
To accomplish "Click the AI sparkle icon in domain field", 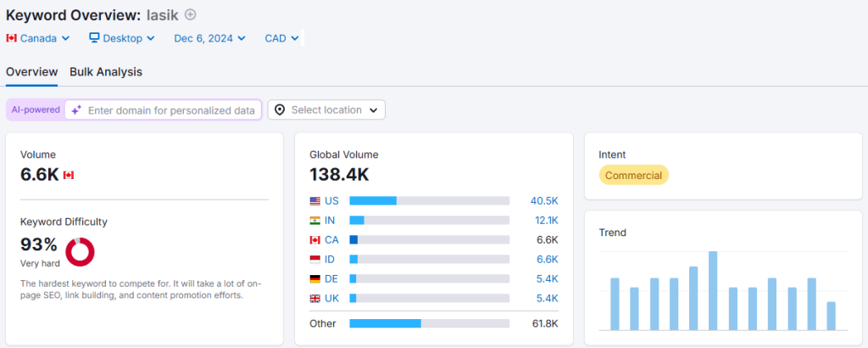I will pyautogui.click(x=76, y=110).
